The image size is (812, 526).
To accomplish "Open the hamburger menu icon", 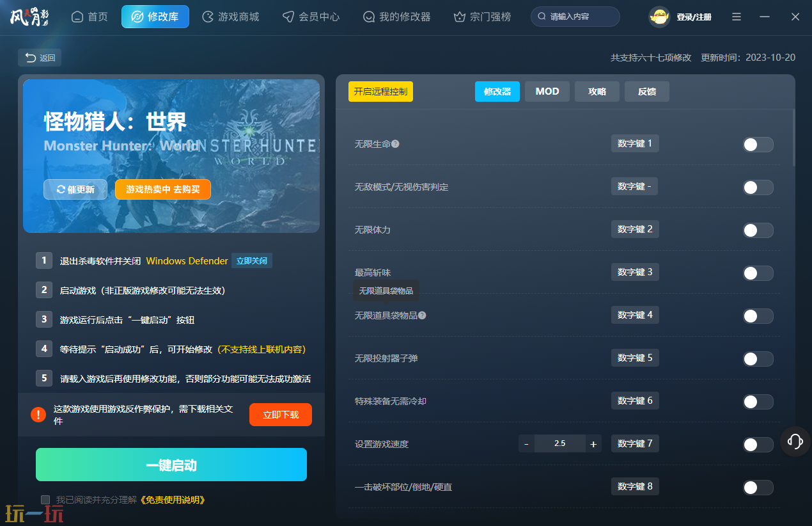I will click(737, 17).
